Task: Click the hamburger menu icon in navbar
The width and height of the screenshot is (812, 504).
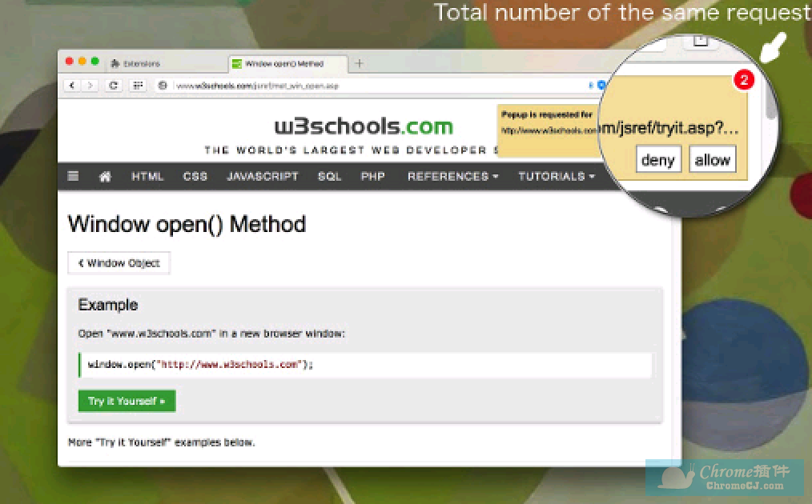Action: coord(73,177)
